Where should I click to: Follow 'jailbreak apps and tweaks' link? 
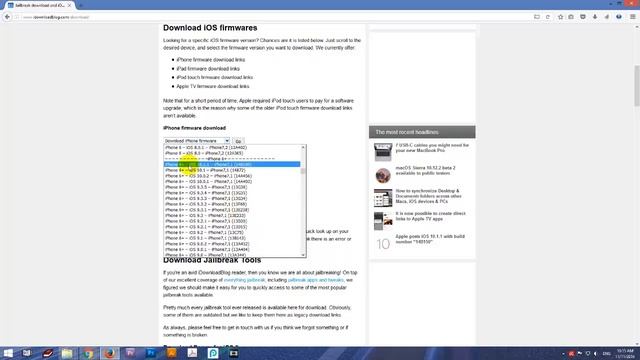[x=316, y=280]
